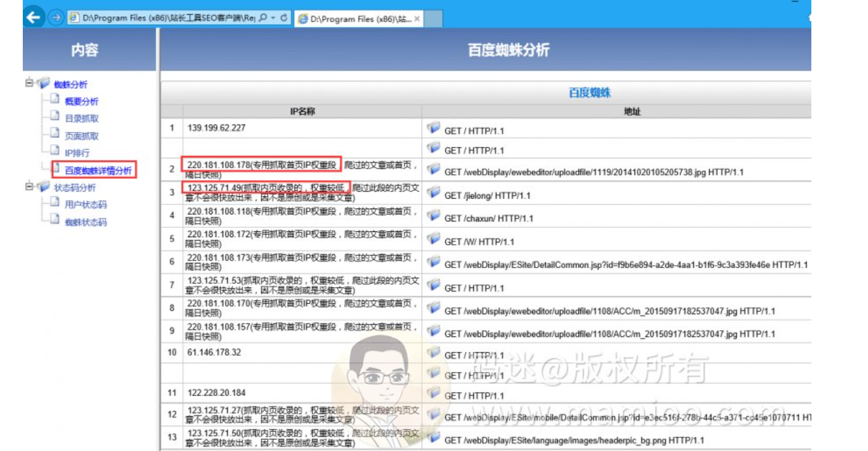Select the IP cell 139.199.62.227
Image resolution: width=868 pixels, height=451 pixels.
[303, 128]
